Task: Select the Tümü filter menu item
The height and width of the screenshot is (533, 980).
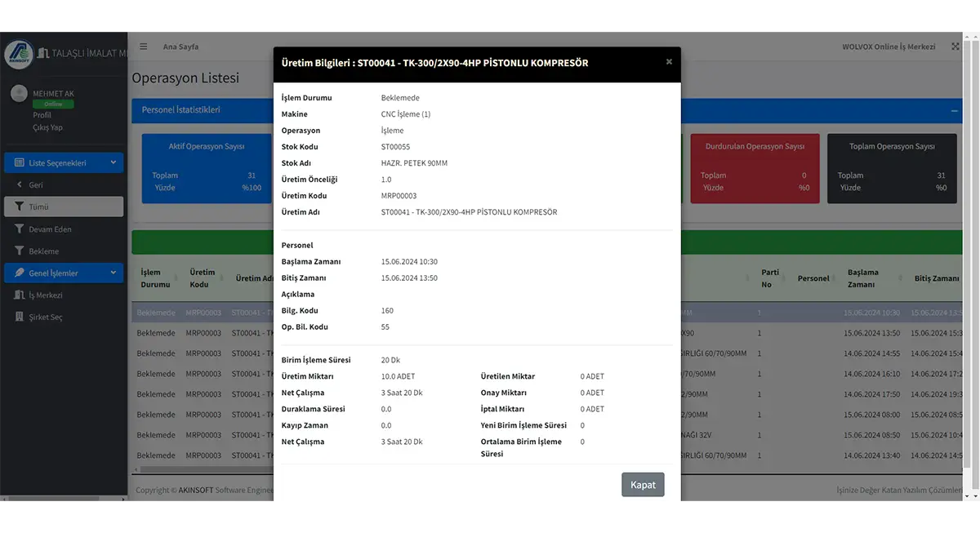Action: point(64,207)
